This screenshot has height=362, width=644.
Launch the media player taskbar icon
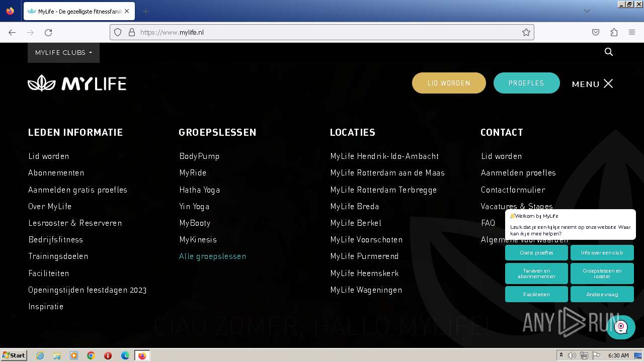(x=74, y=355)
